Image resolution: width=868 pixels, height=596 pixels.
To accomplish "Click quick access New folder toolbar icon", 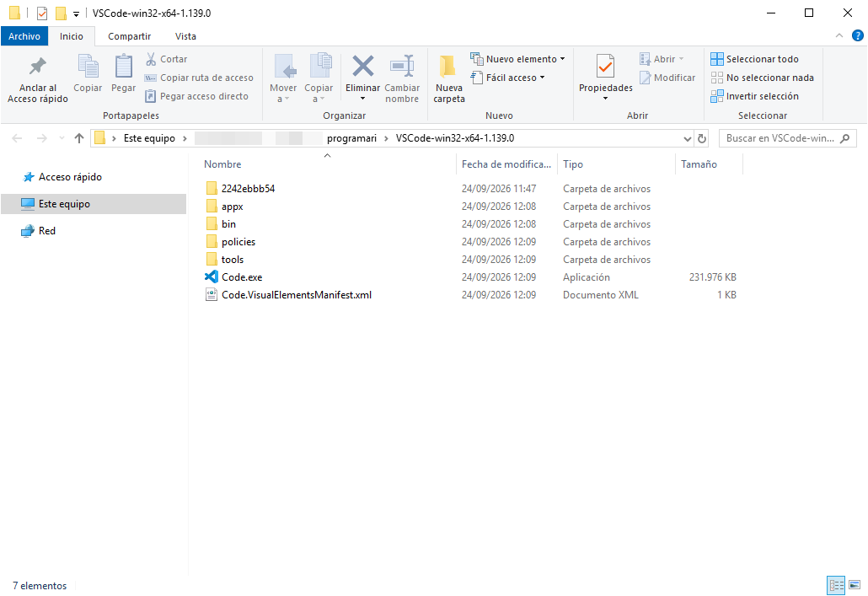I will pyautogui.click(x=61, y=13).
